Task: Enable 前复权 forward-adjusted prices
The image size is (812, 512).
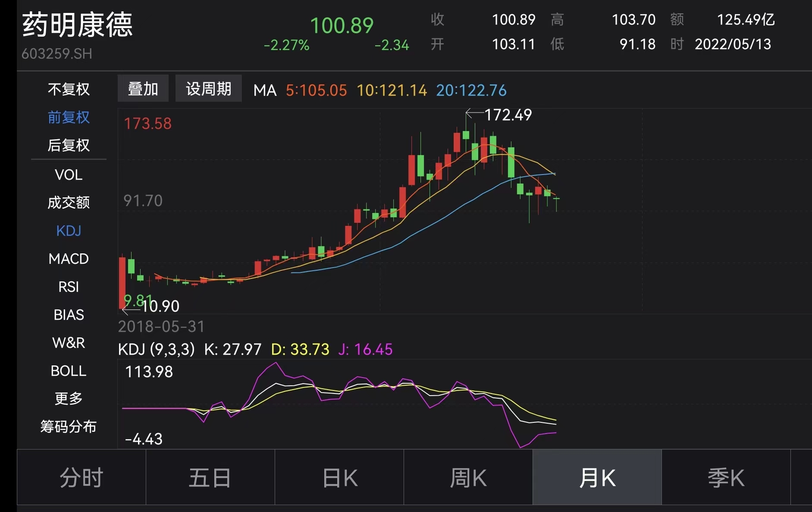Action: 68,117
